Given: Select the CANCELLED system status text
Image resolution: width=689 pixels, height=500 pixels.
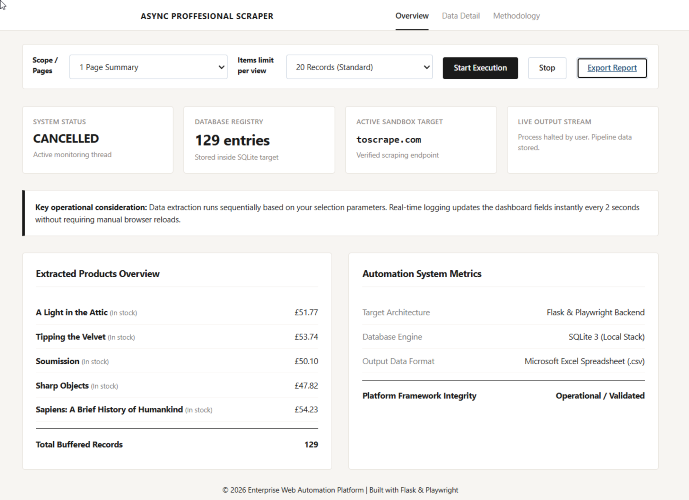Looking at the screenshot, I should click(66, 138).
